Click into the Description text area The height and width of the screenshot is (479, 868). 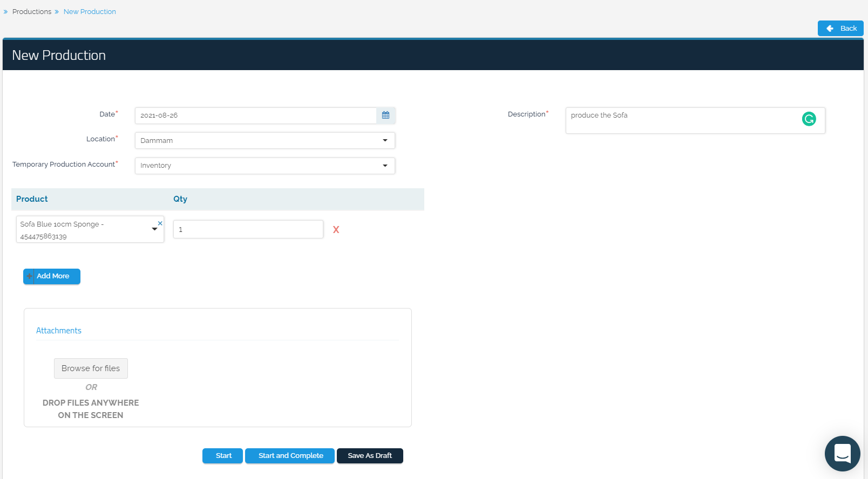(x=680, y=120)
